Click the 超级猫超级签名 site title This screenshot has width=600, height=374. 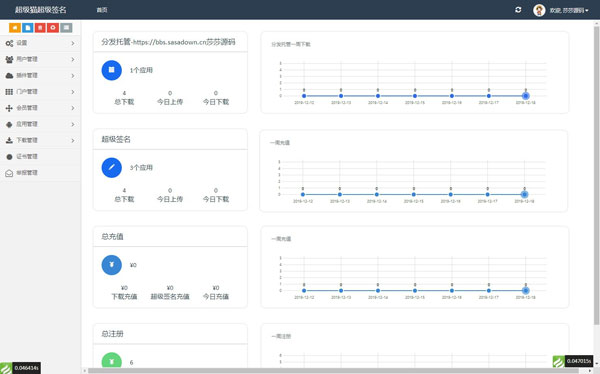(x=41, y=10)
